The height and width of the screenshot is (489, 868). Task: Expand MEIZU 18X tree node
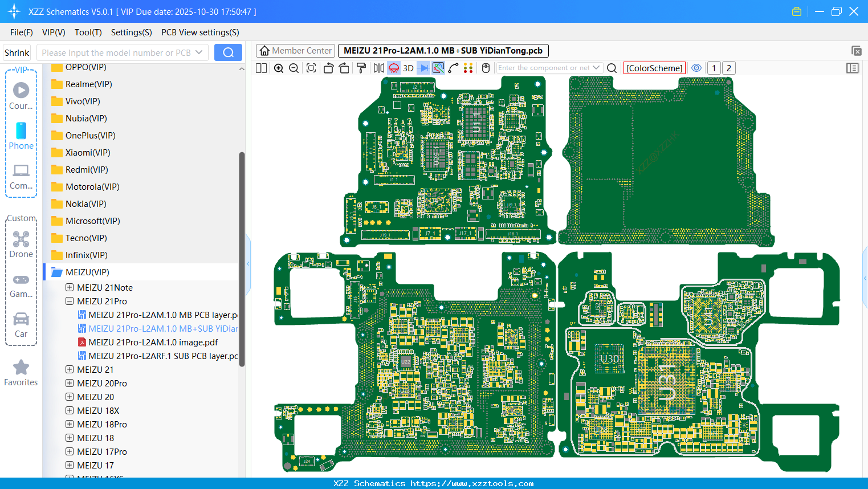(70, 411)
